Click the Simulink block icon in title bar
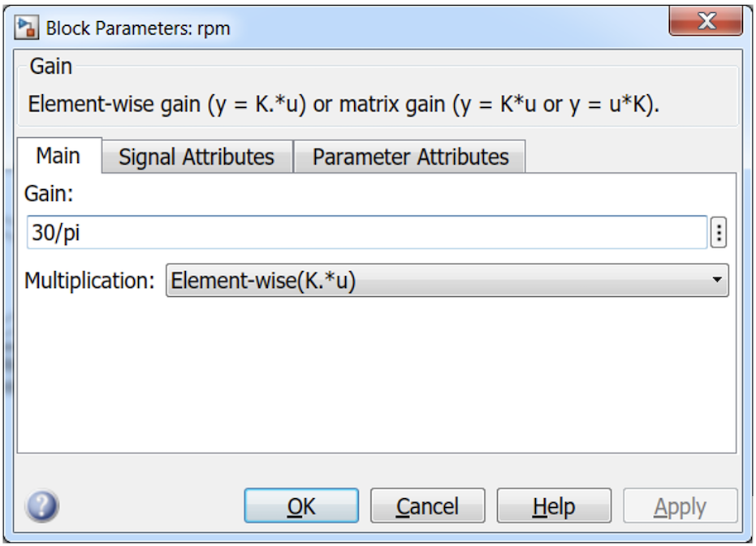The height and width of the screenshot is (546, 756). tap(28, 28)
